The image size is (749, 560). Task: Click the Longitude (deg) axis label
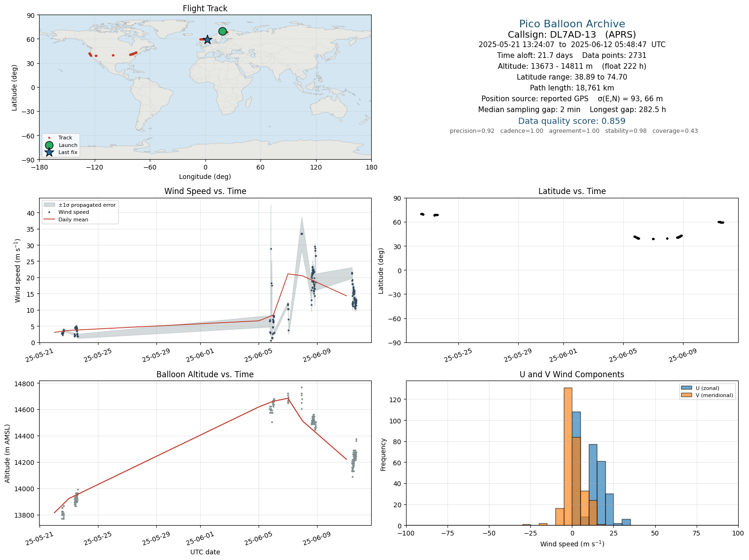coord(205,177)
